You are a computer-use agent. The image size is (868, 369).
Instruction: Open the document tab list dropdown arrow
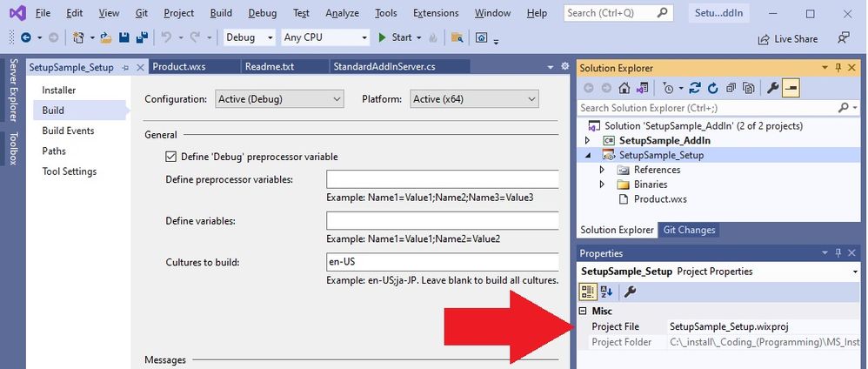coord(551,67)
